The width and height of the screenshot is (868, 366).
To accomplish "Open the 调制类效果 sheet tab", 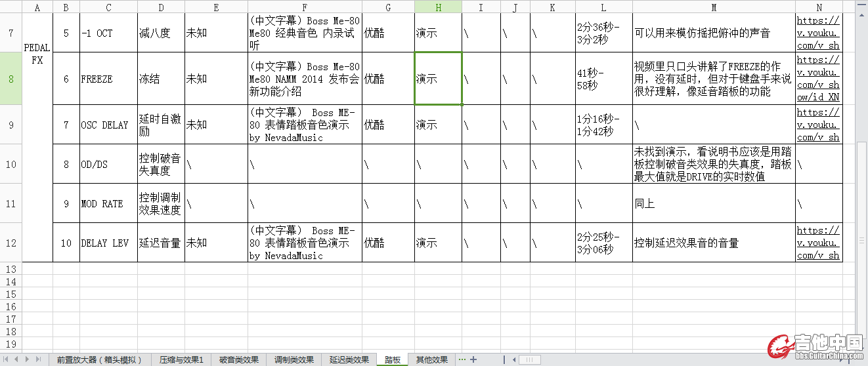I will coord(294,359).
